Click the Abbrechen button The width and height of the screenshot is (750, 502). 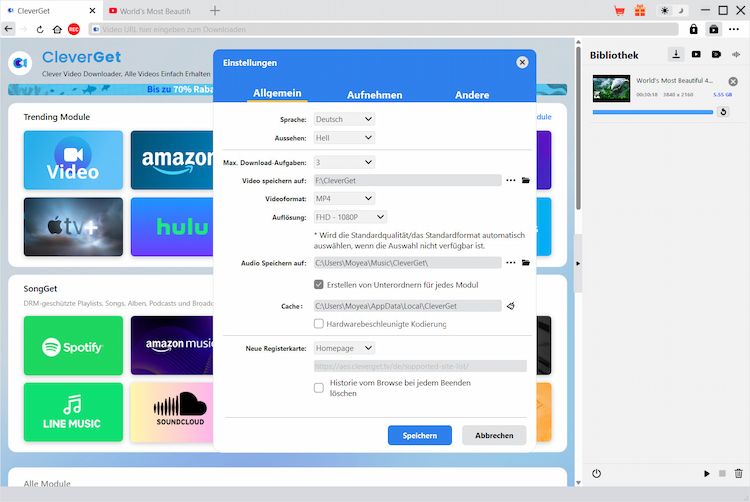click(x=494, y=435)
